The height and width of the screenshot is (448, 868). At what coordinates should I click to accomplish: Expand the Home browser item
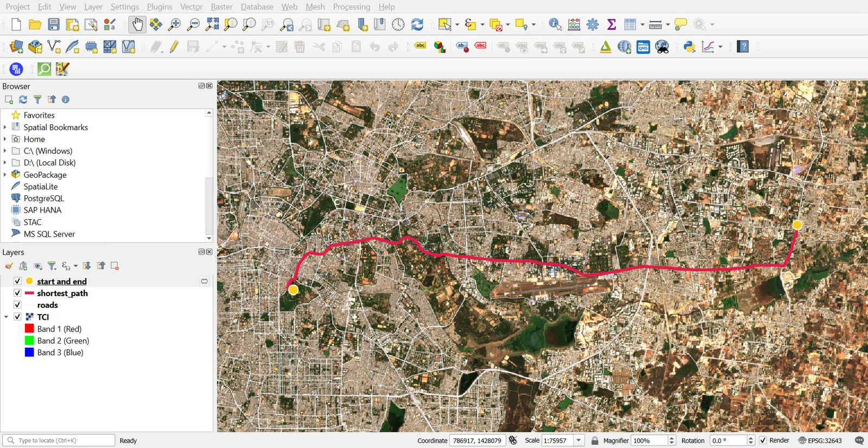pyautogui.click(x=5, y=139)
